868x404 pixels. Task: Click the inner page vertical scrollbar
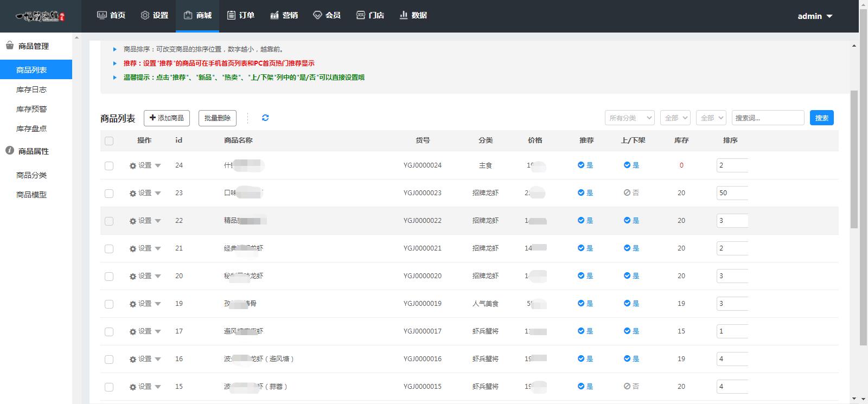pos(854,160)
